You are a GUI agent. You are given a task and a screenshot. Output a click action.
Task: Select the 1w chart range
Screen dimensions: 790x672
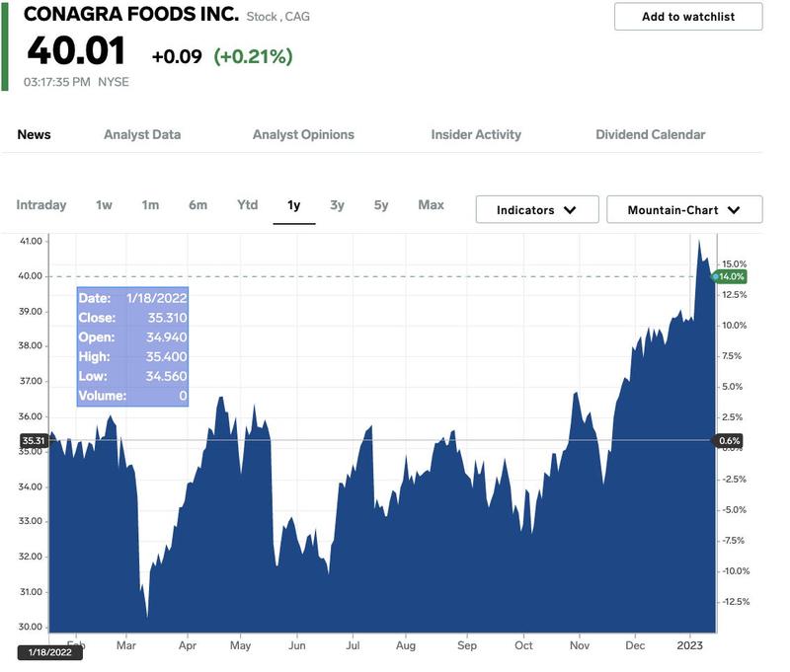click(x=104, y=205)
